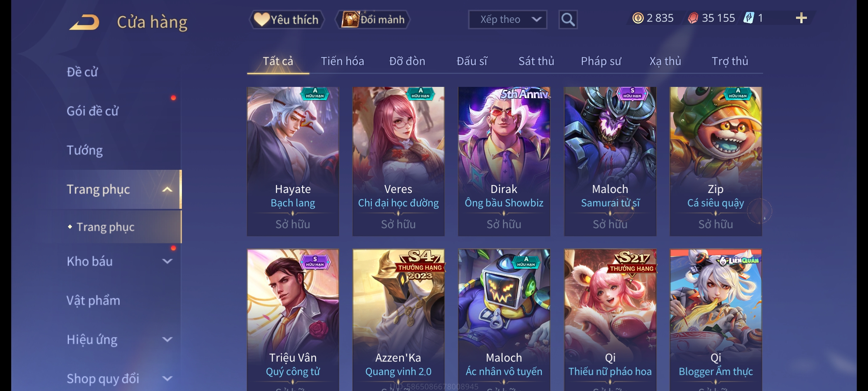Image resolution: width=868 pixels, height=391 pixels.
Task: Switch to the Pháp sư tab
Action: click(x=601, y=61)
